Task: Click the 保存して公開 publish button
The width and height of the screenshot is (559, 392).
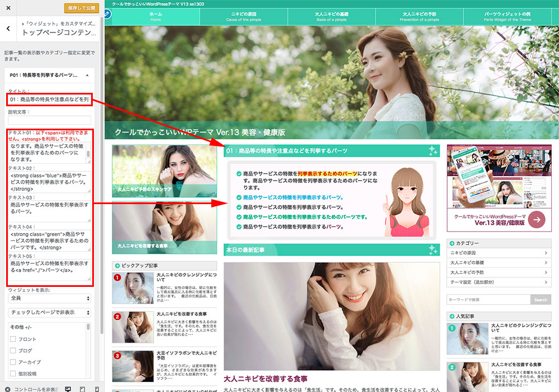Action: point(82,8)
